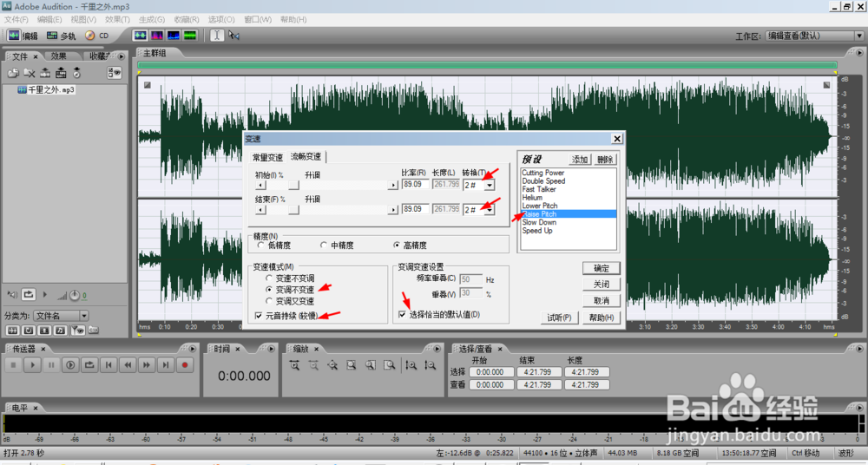The height and width of the screenshot is (465, 868).
Task: Click zoom out vertically icon
Action: pyautogui.click(x=430, y=365)
